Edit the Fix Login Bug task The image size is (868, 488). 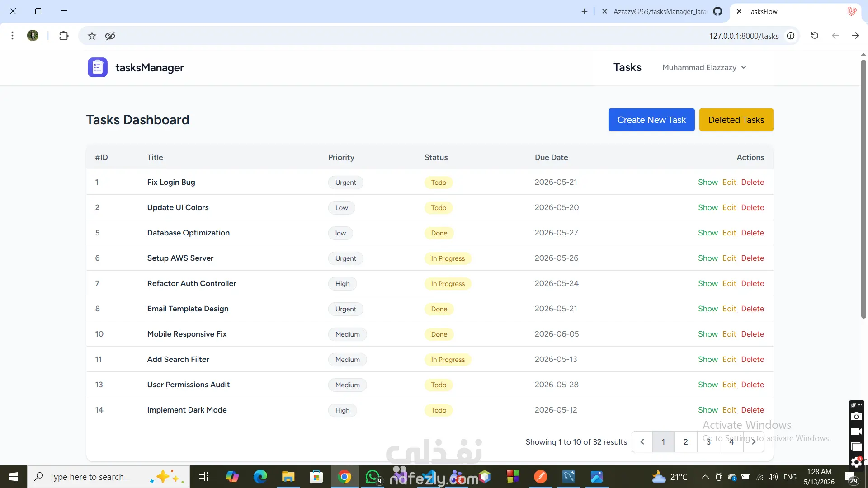(729, 182)
